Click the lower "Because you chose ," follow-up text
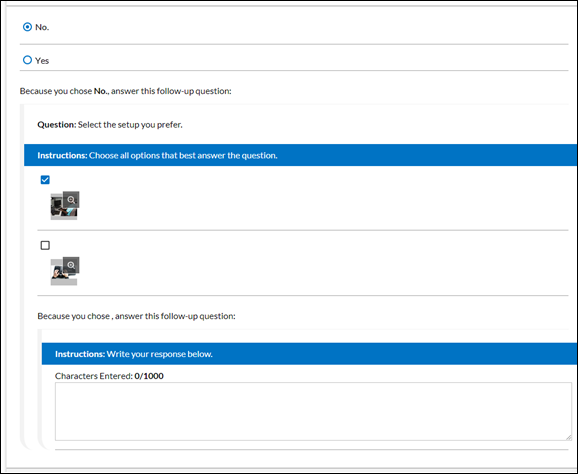 pos(136,316)
